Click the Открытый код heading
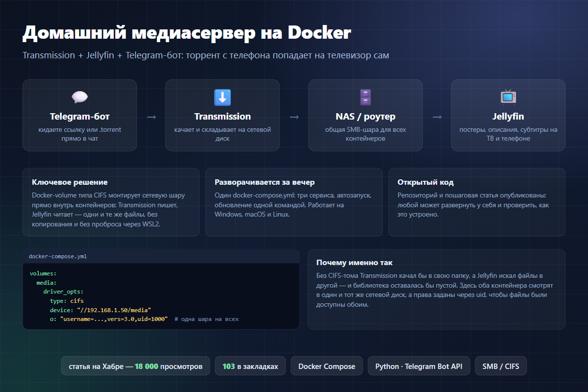588x392 pixels. [426, 182]
